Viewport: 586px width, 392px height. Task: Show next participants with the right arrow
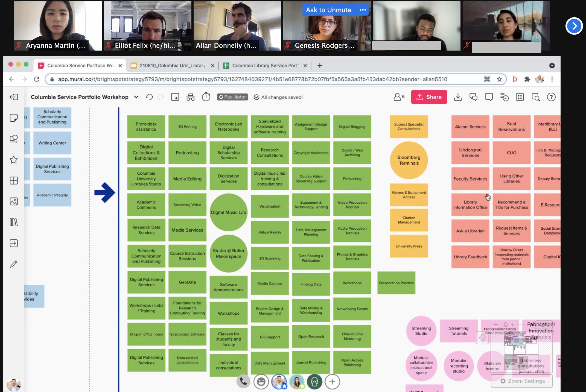click(x=574, y=26)
